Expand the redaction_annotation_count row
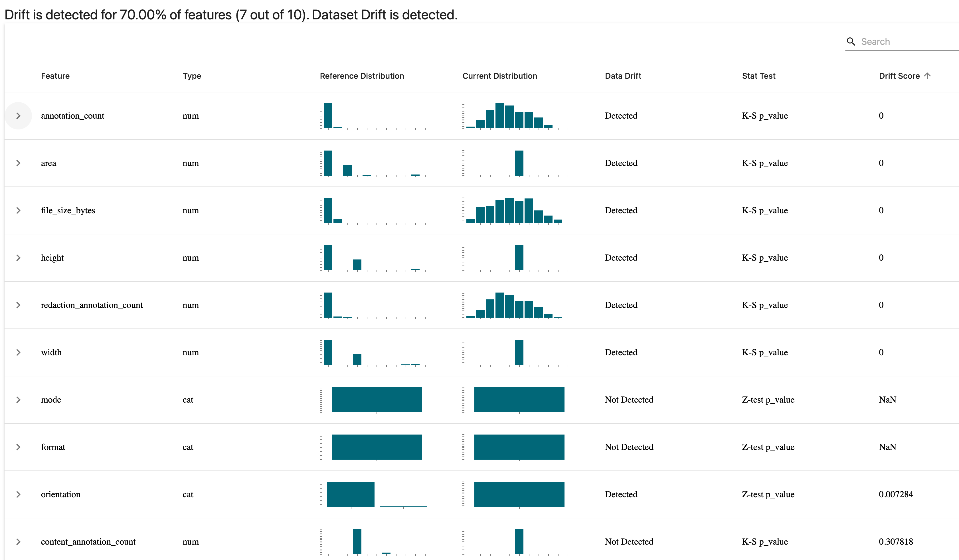959x560 pixels. pyautogui.click(x=18, y=305)
